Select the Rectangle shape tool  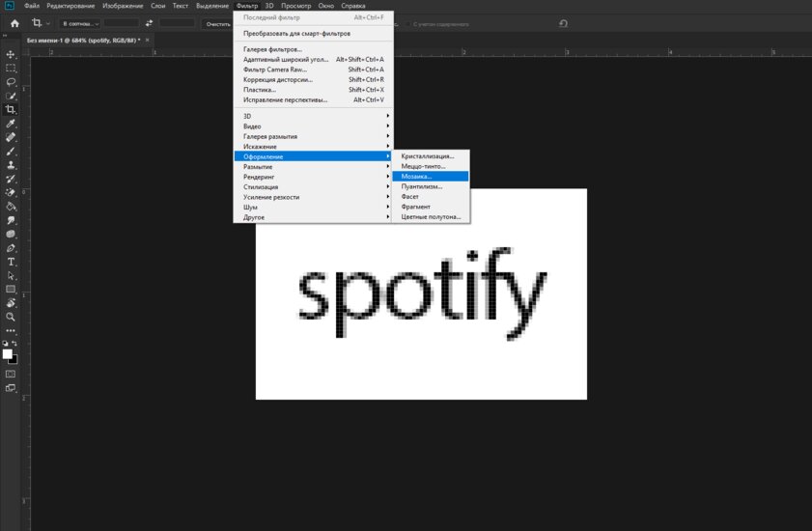11,289
